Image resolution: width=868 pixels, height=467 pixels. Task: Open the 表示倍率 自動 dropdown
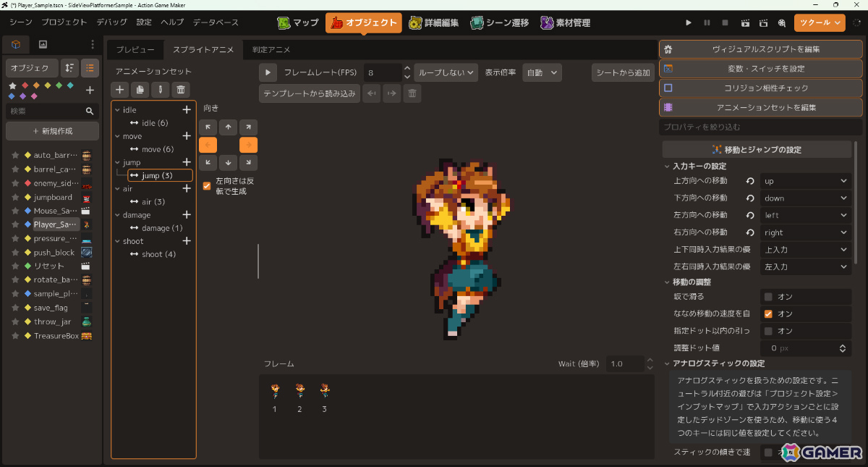[x=542, y=72]
